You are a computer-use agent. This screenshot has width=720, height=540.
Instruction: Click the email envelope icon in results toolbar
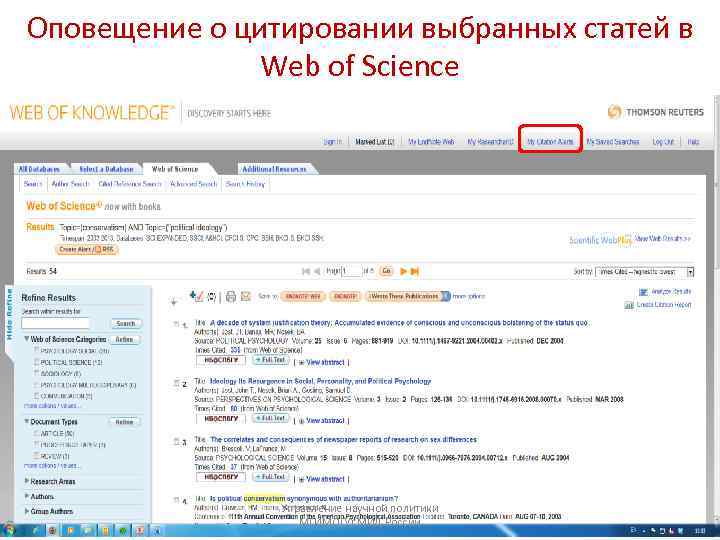(x=246, y=297)
